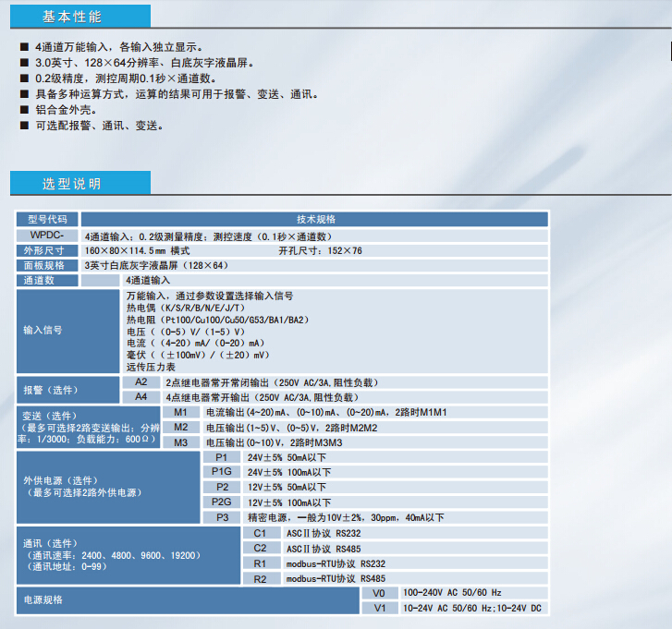The image size is (672, 629).
Task: Click the 型号代码 header cell
Action: pyautogui.click(x=48, y=219)
